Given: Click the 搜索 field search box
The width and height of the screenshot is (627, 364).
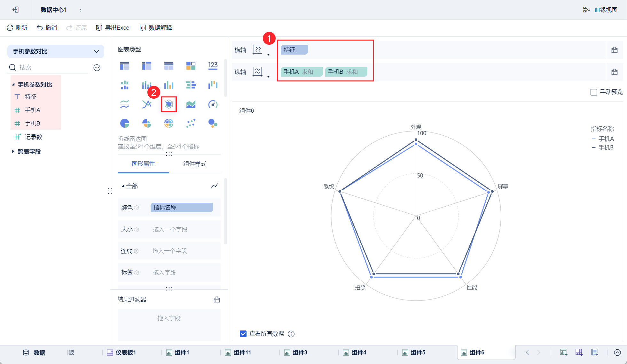Looking at the screenshot, I should pos(51,67).
